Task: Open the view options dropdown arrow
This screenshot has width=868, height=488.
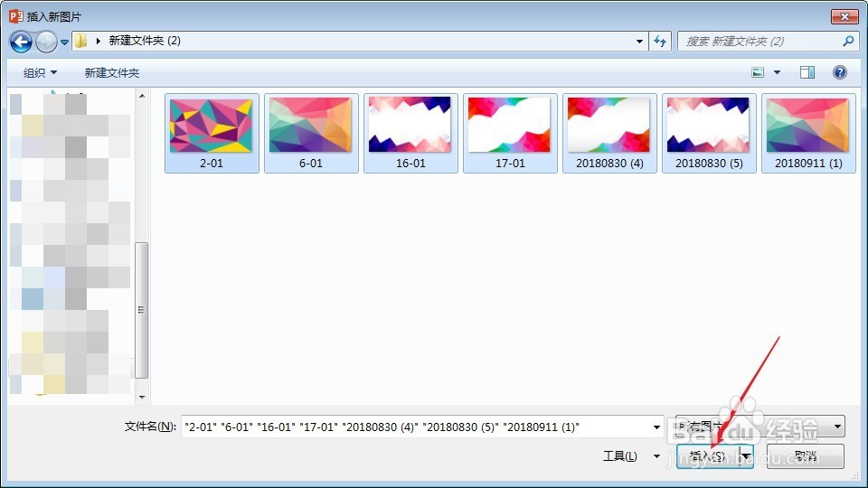Action: (777, 72)
